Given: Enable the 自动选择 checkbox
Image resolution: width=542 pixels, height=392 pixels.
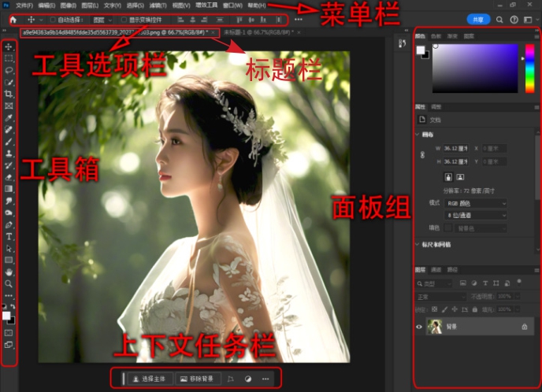Looking at the screenshot, I should pos(53,19).
